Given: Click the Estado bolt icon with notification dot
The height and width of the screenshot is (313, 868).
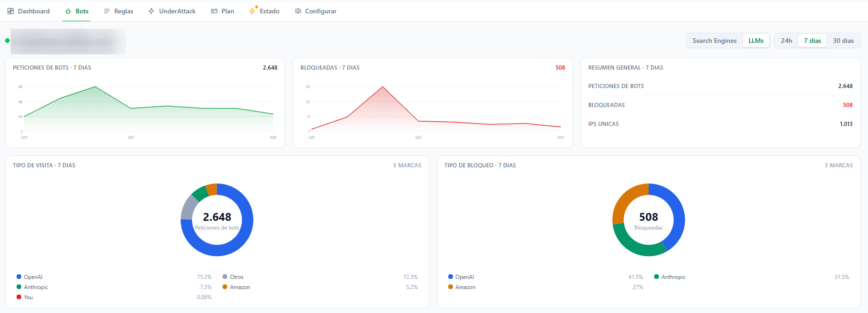Looking at the screenshot, I should click(x=252, y=11).
